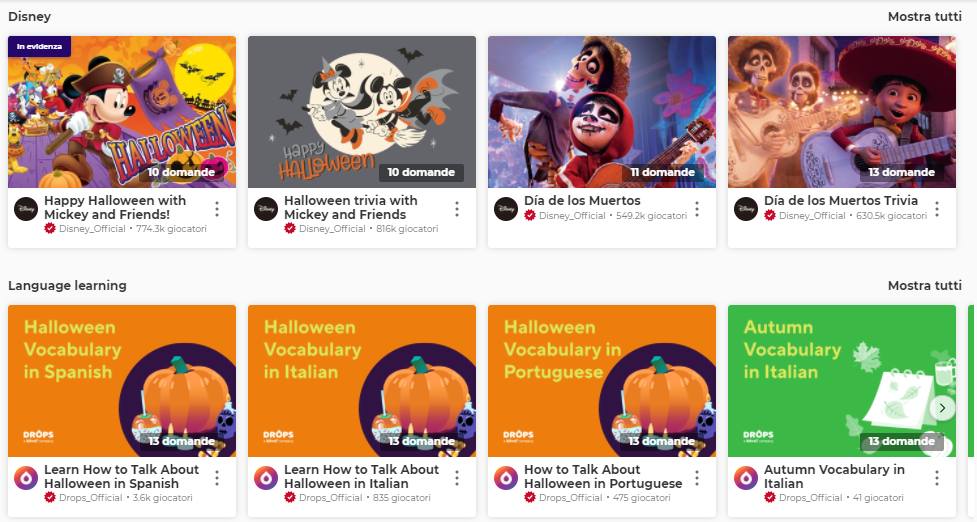Open options menu for Happy Halloween with Mickey

[x=217, y=209]
